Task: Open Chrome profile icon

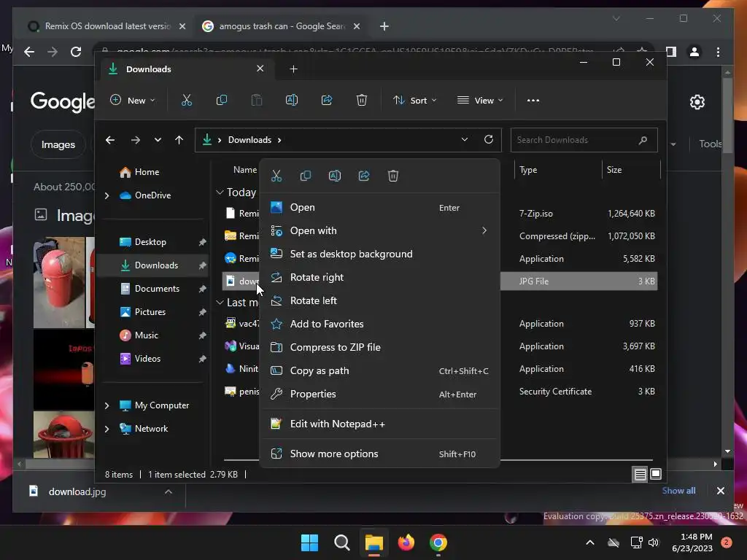Action: point(694,52)
